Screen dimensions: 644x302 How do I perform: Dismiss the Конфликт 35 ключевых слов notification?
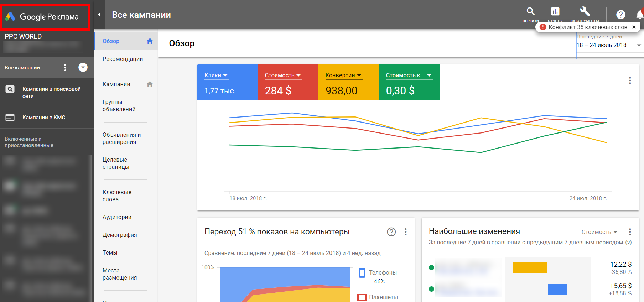pyautogui.click(x=634, y=27)
